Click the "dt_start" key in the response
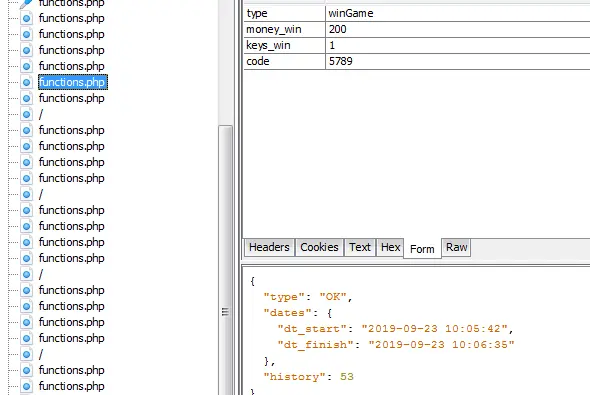Image resolution: width=590 pixels, height=395 pixels. coord(312,329)
